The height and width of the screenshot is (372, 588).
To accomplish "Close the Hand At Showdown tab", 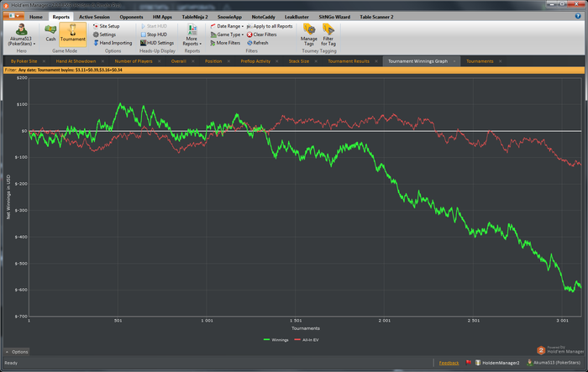I will (x=102, y=61).
